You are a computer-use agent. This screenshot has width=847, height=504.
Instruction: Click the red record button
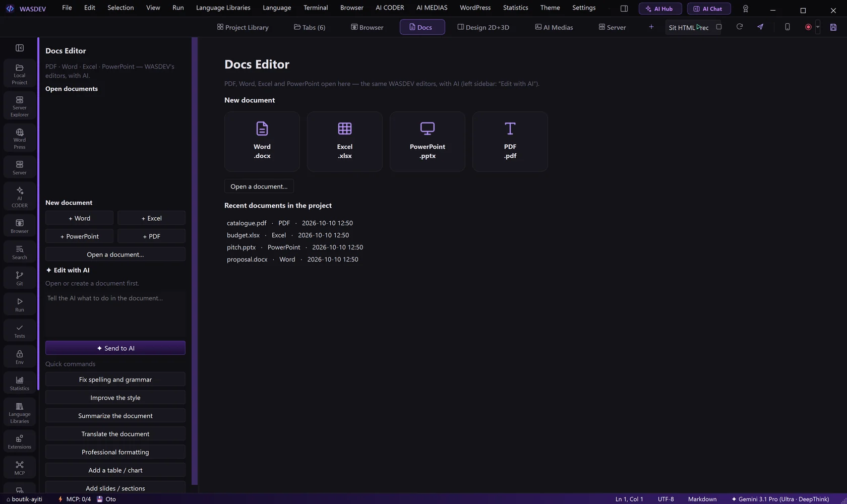(x=808, y=27)
